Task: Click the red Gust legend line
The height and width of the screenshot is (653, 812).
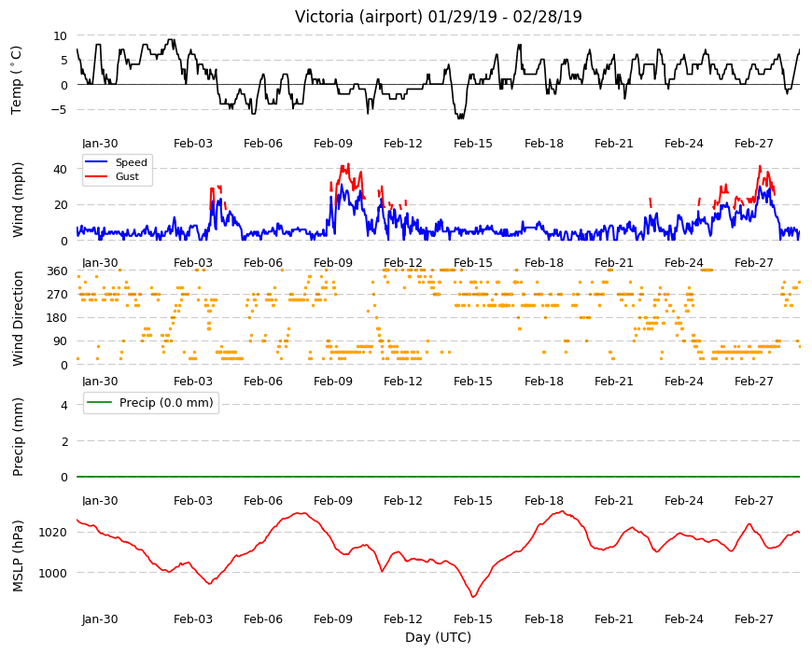Action: tap(96, 176)
